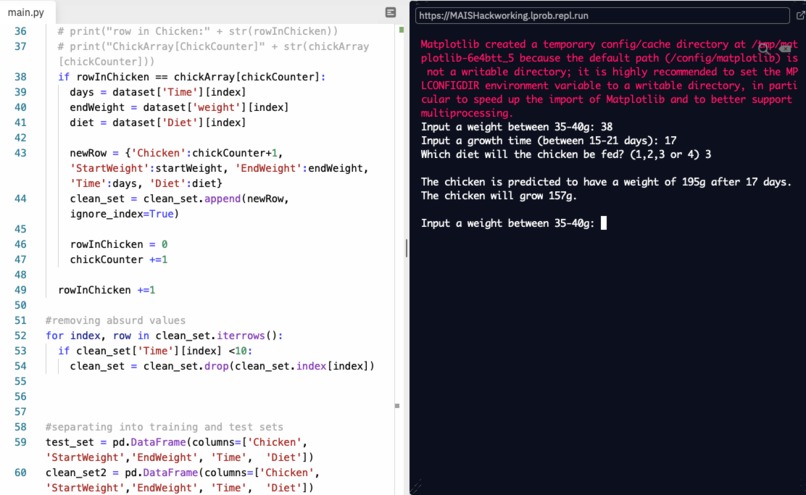Open the console output in a new tab
The width and height of the screenshot is (806, 495).
click(x=800, y=15)
